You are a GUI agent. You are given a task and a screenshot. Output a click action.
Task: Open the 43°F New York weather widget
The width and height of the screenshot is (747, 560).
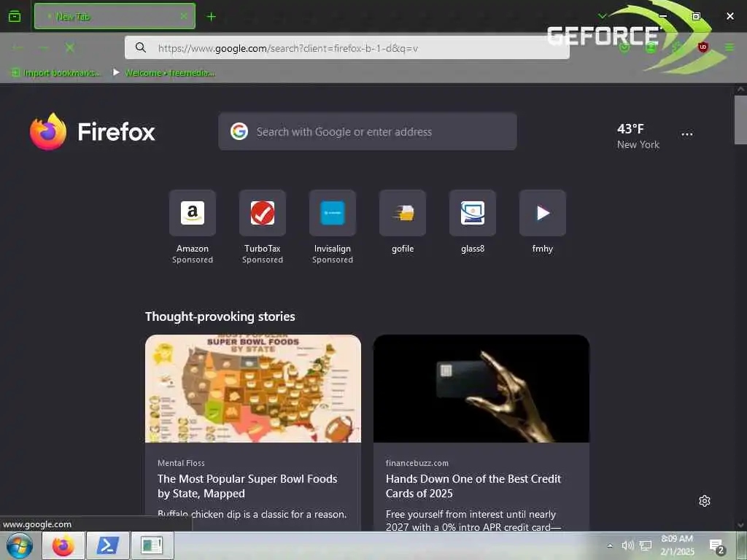(638, 136)
